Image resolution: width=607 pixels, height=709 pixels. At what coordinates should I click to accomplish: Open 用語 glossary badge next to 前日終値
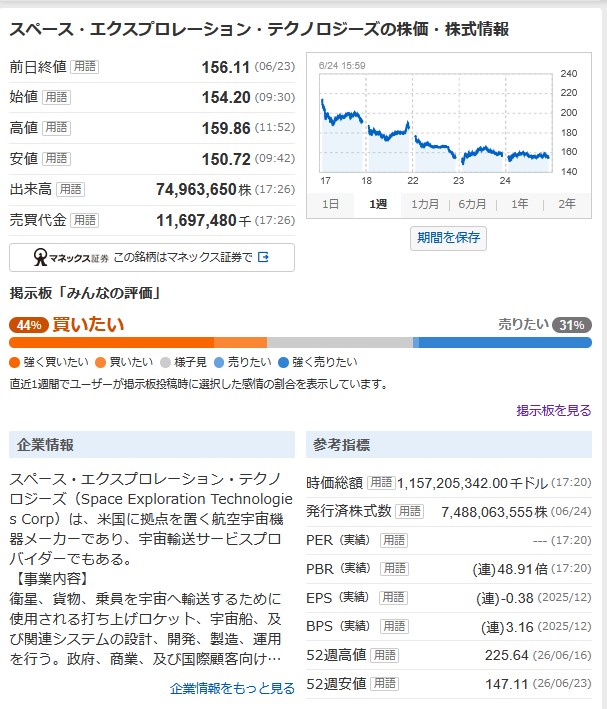(x=85, y=67)
